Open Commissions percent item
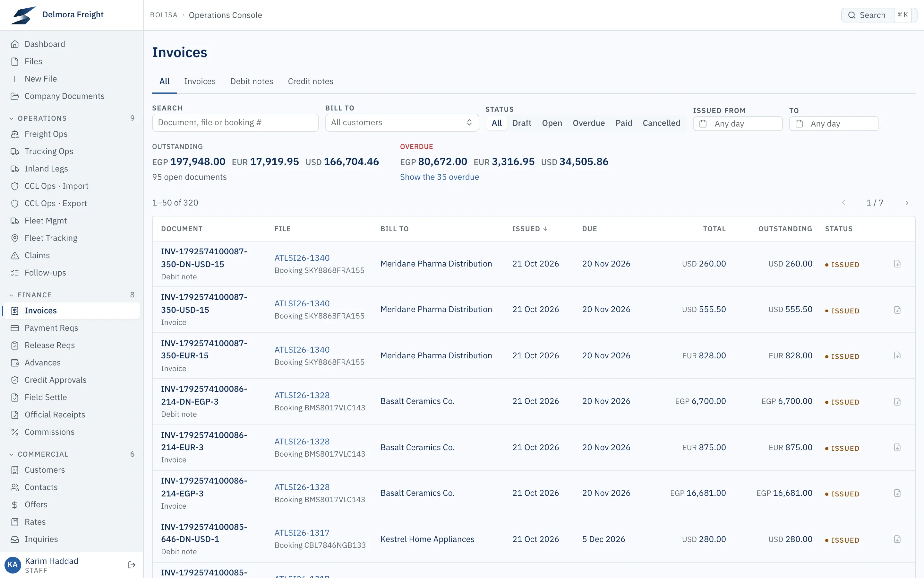 point(72,432)
